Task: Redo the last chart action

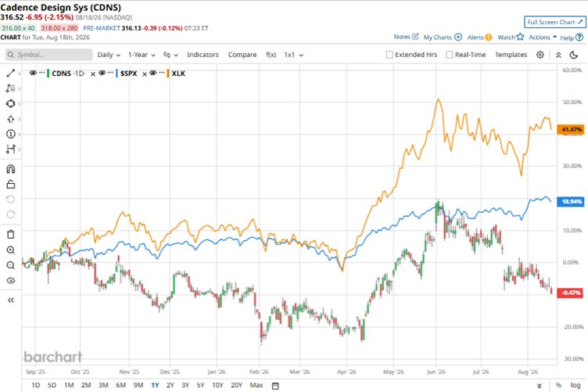Action: point(10,214)
